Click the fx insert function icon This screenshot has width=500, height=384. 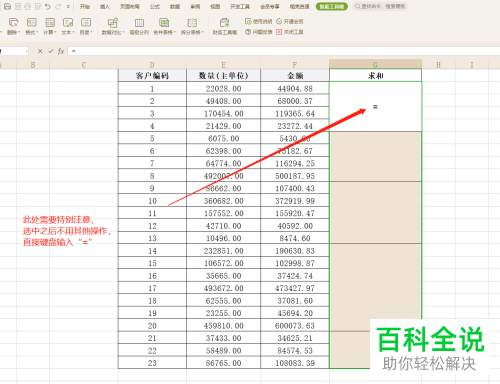[x=61, y=51]
